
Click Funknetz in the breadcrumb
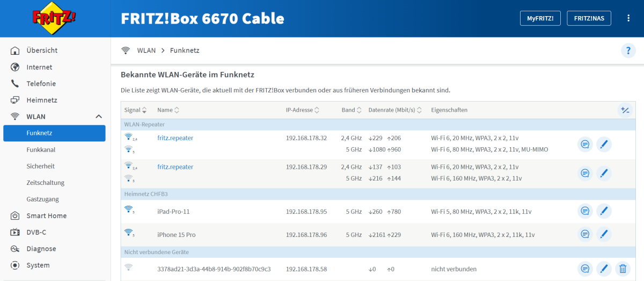pos(185,51)
